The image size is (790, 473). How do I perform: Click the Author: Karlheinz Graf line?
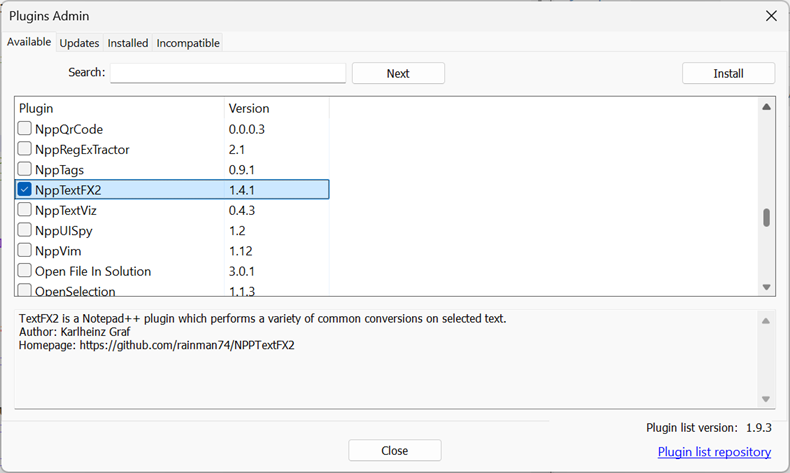point(75,331)
